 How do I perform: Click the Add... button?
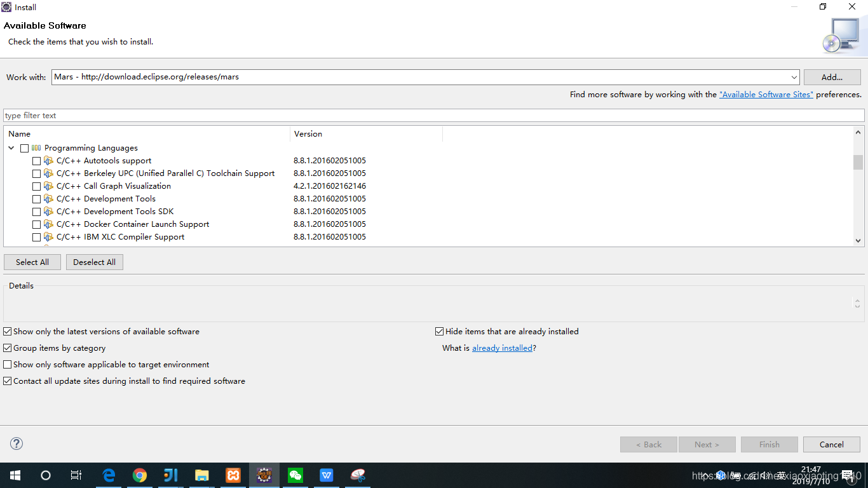[x=832, y=77]
